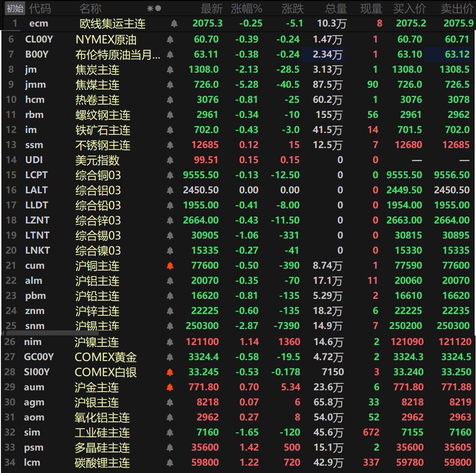Click the bell icon for 工业硅主连
This screenshot has width=476, height=473.
(x=170, y=433)
